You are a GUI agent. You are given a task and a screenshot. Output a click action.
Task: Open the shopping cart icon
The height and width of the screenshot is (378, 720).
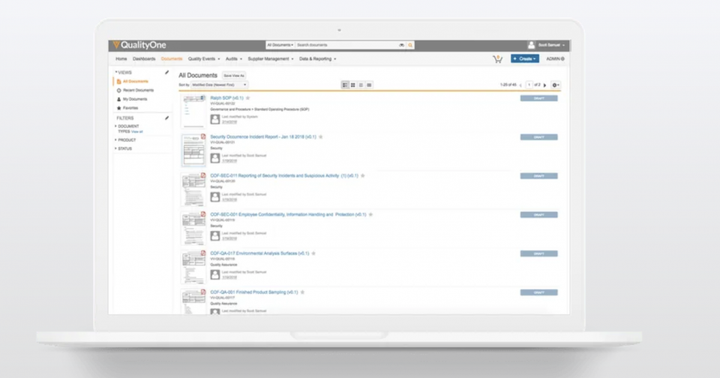click(498, 59)
